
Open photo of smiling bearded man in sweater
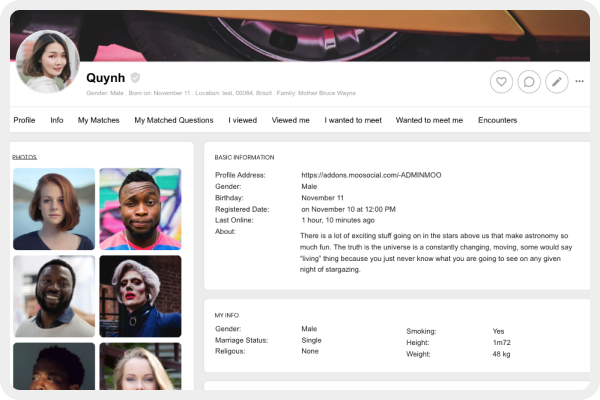tap(54, 296)
